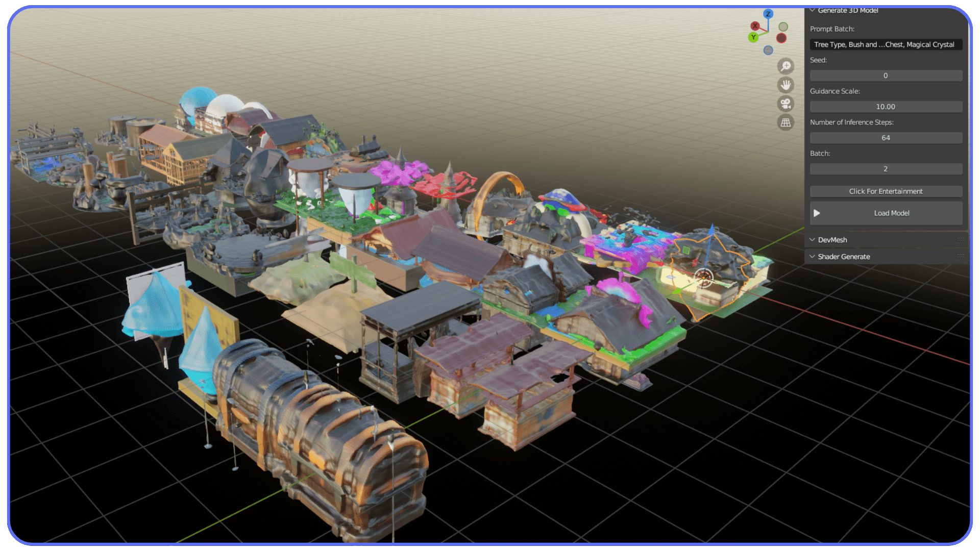
Task: Activate the Move View hand icon
Action: (x=786, y=85)
